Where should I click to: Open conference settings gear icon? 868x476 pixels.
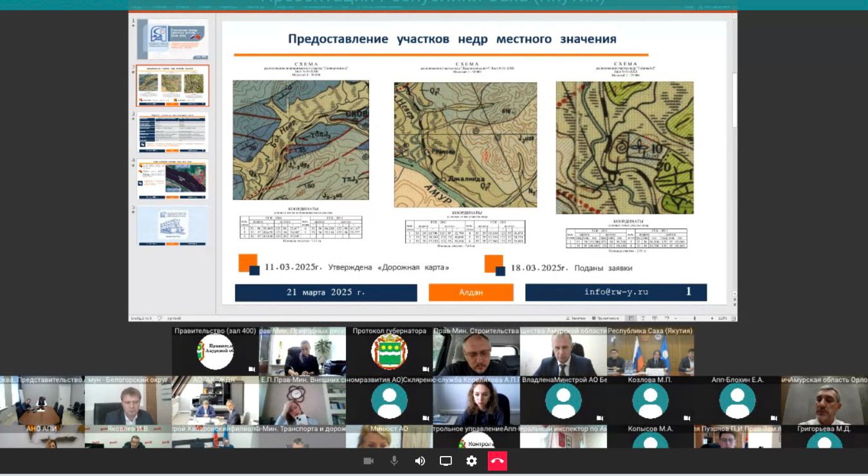(471, 461)
